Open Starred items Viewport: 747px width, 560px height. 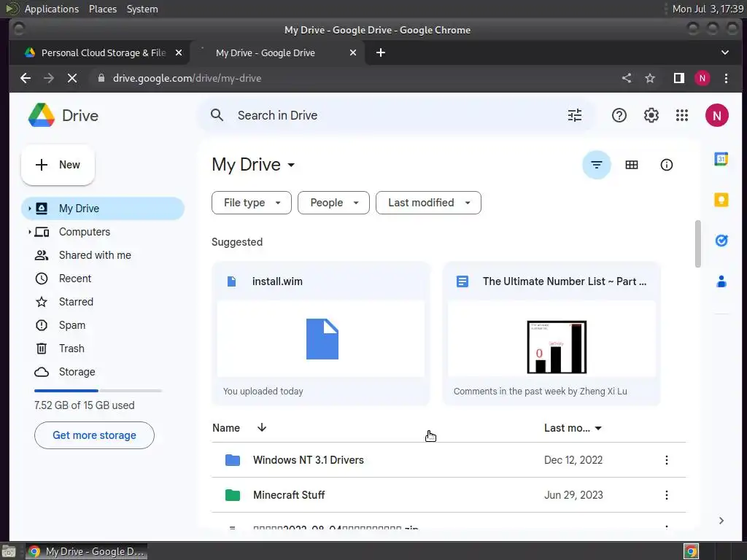[76, 302]
